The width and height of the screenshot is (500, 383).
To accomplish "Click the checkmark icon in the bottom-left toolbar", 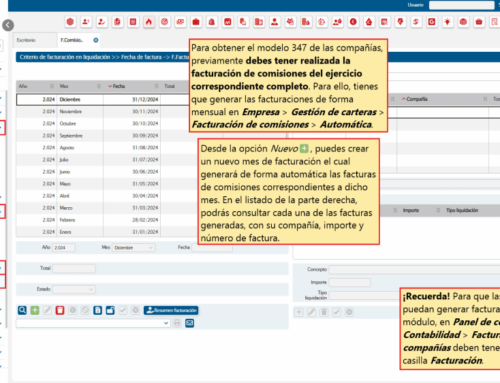I will [x=123, y=310].
